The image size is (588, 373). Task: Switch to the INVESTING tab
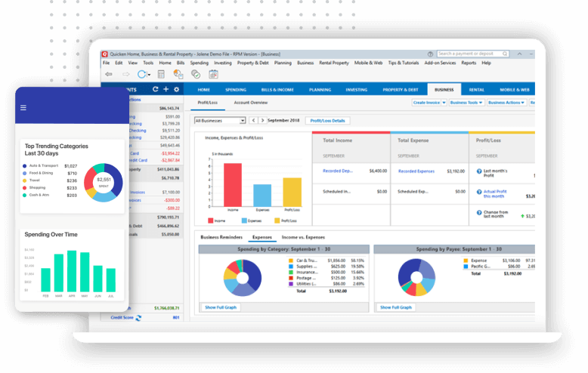[x=356, y=90]
